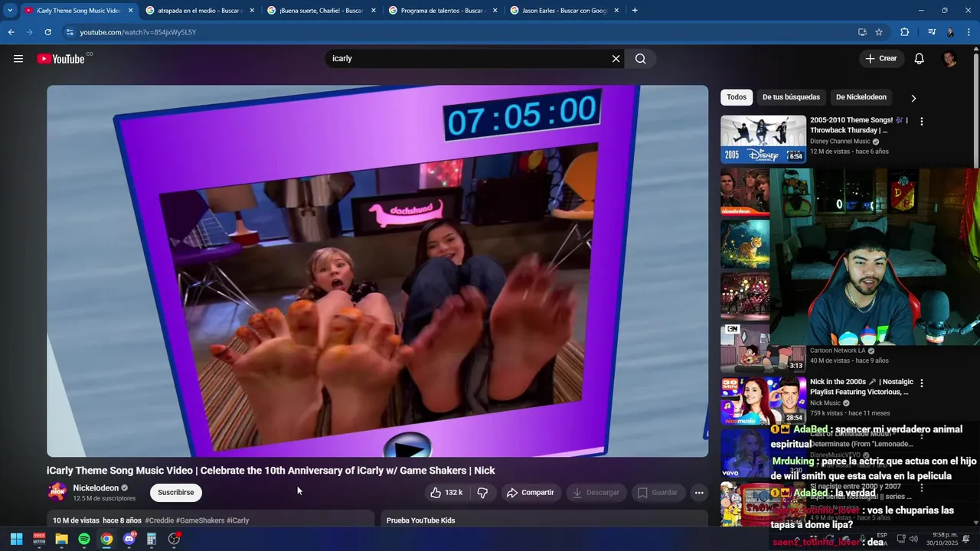Install app icon in address bar
Screen dimensions: 980x551
[862, 32]
